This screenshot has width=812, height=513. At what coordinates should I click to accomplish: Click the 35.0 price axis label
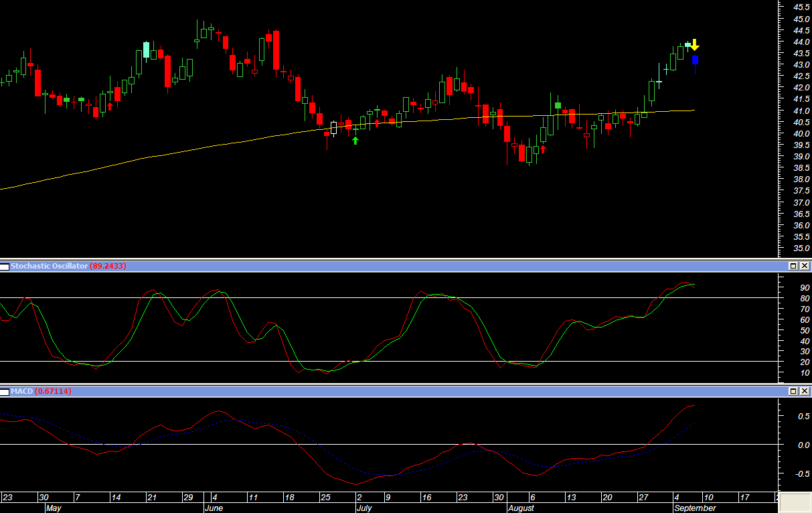(801, 248)
